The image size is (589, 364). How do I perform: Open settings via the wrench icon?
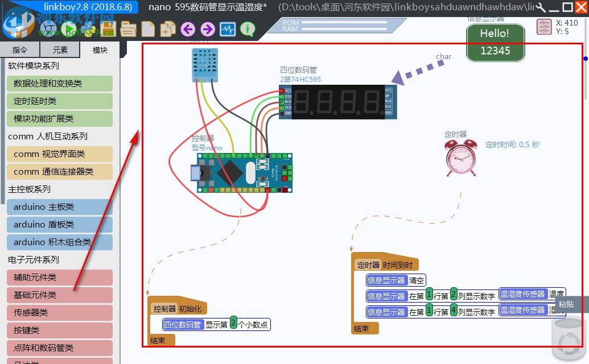coord(539,7)
